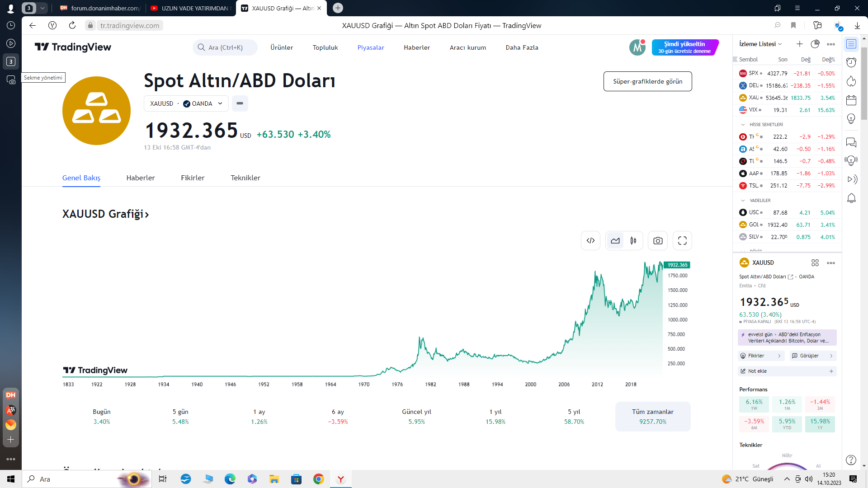Open the Genel Bakış tab
This screenshot has width=868, height=488.
click(81, 178)
